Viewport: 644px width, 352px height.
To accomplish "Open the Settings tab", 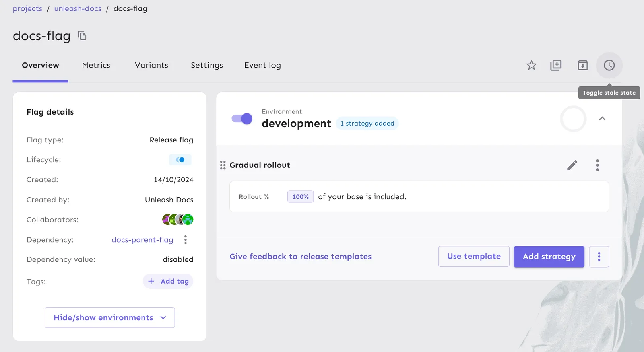I will pos(207,65).
